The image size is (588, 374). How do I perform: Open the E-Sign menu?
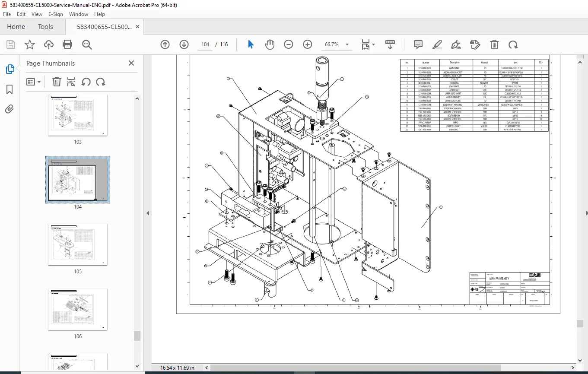pos(56,14)
